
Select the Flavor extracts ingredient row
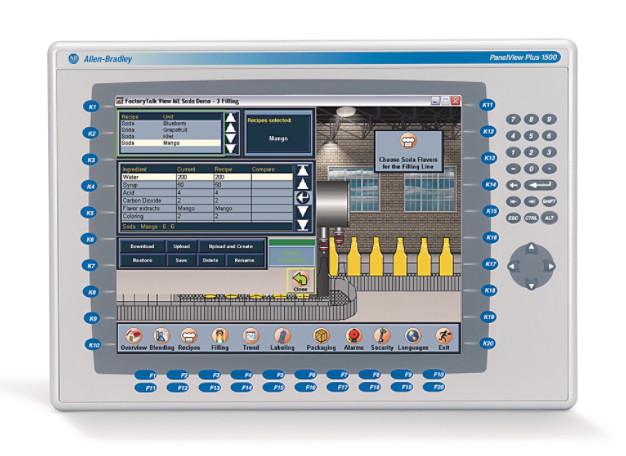207,208
